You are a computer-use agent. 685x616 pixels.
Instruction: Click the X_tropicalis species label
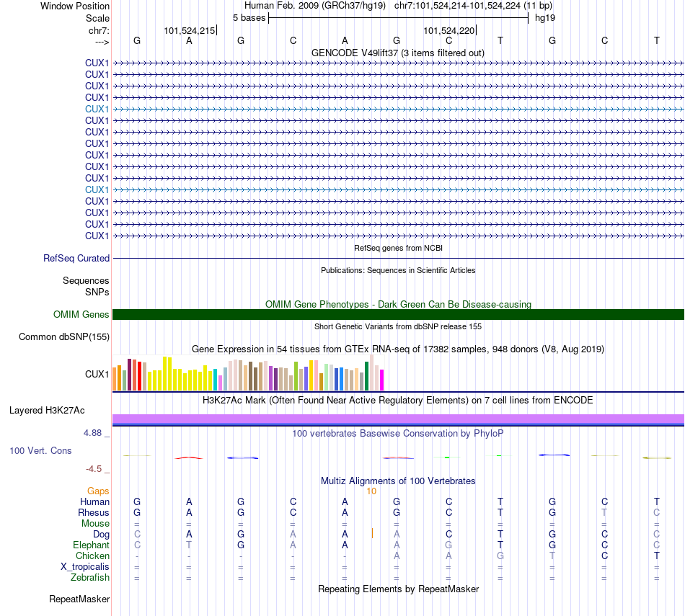pos(85,567)
